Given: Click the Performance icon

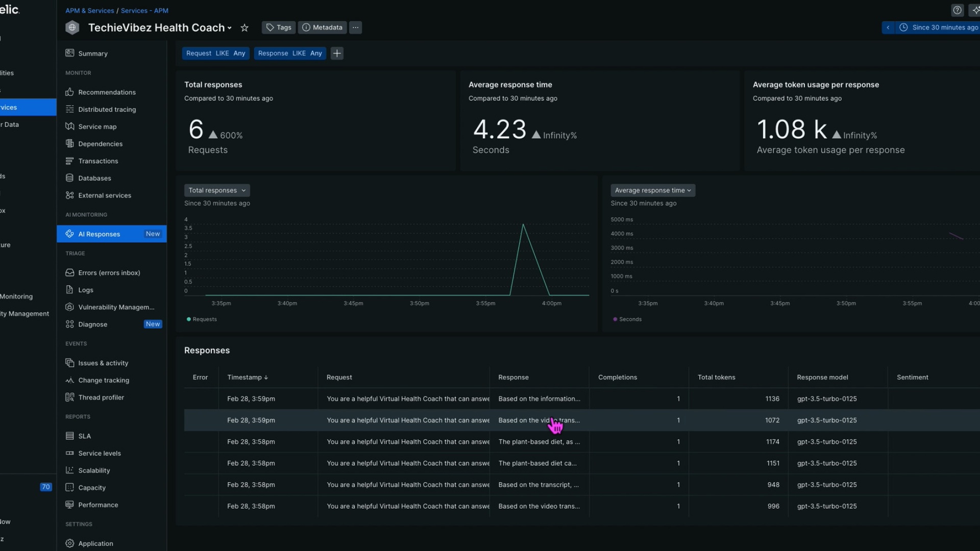Looking at the screenshot, I should coord(70,505).
